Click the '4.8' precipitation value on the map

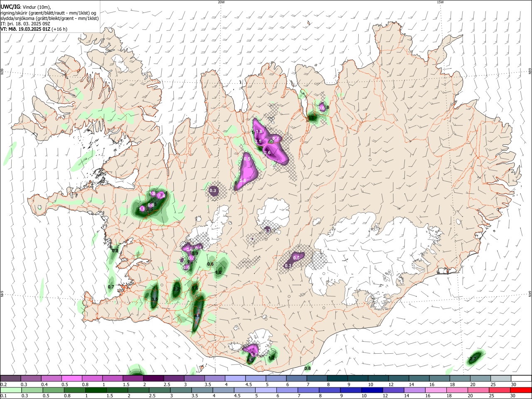tap(198, 316)
